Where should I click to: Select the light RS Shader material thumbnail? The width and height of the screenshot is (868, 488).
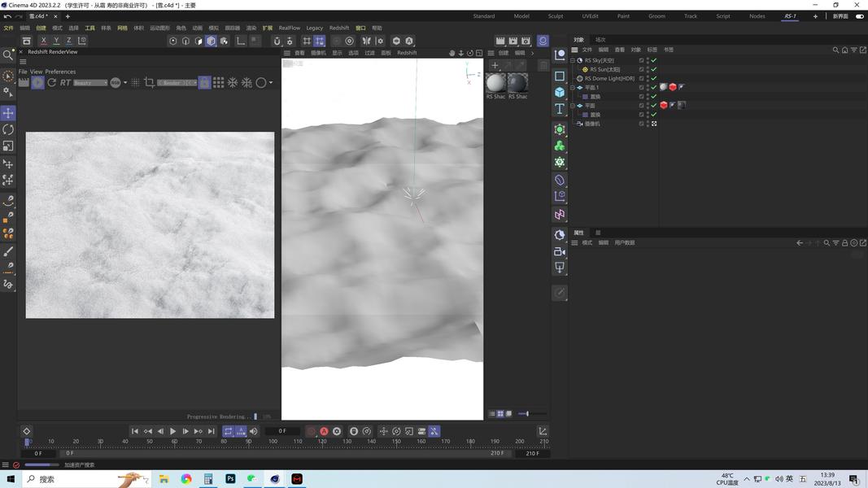[x=495, y=83]
